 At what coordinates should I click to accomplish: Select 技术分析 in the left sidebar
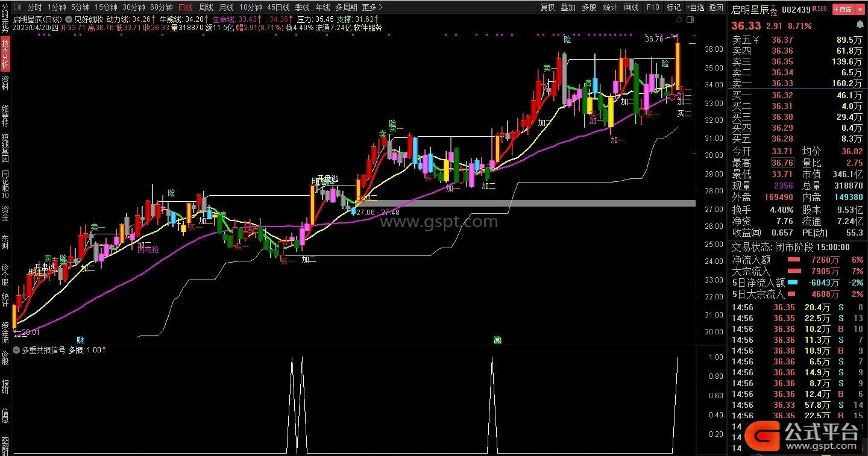pos(5,54)
